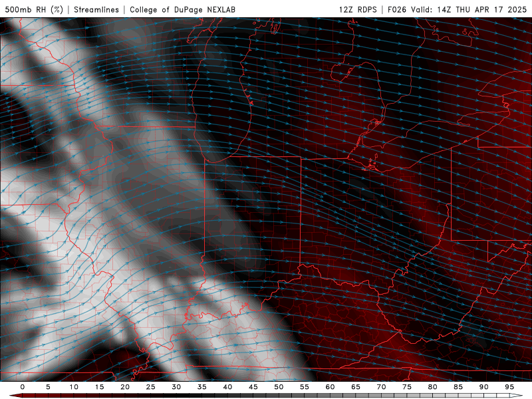Screen dimensions: 532x399
Task: Click the "500mb RH (%)" title text
Action: (34, 9)
